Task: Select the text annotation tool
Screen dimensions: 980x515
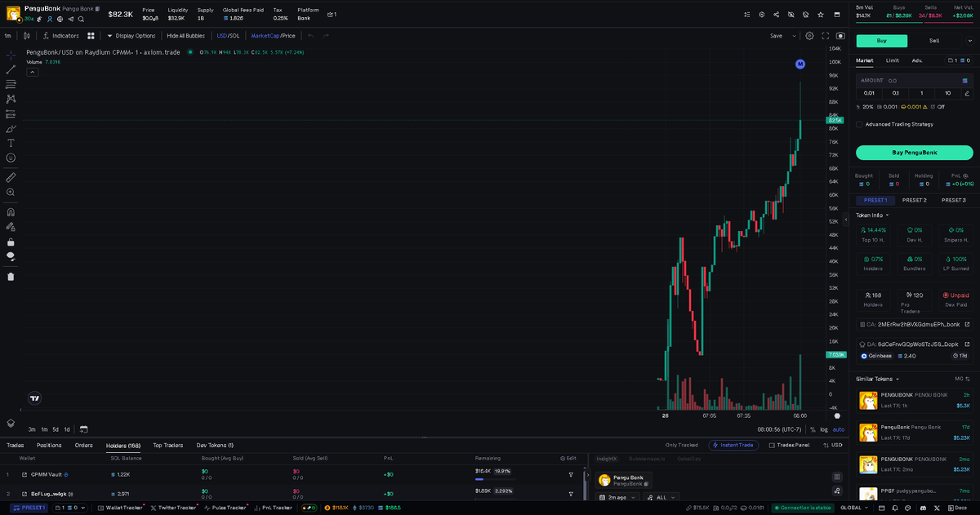Action: click(x=11, y=143)
